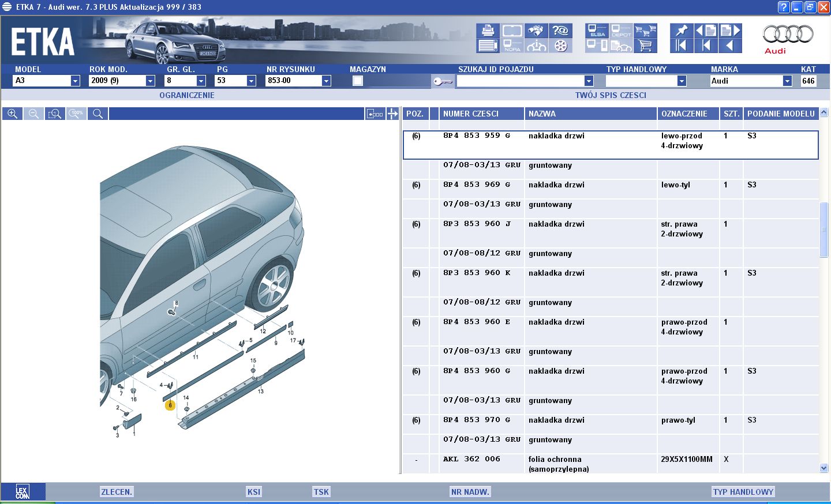
Task: Click the key icon beside vehicle ID
Action: click(443, 81)
